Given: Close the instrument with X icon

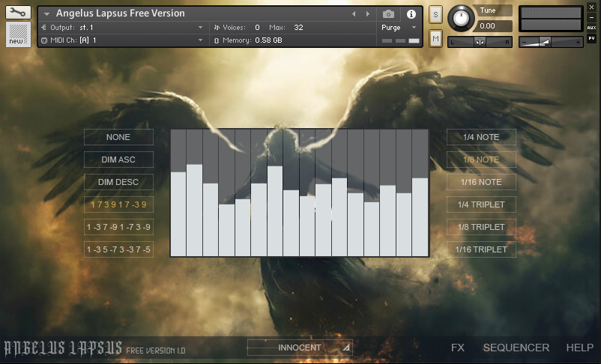Looking at the screenshot, I should click(x=591, y=7).
